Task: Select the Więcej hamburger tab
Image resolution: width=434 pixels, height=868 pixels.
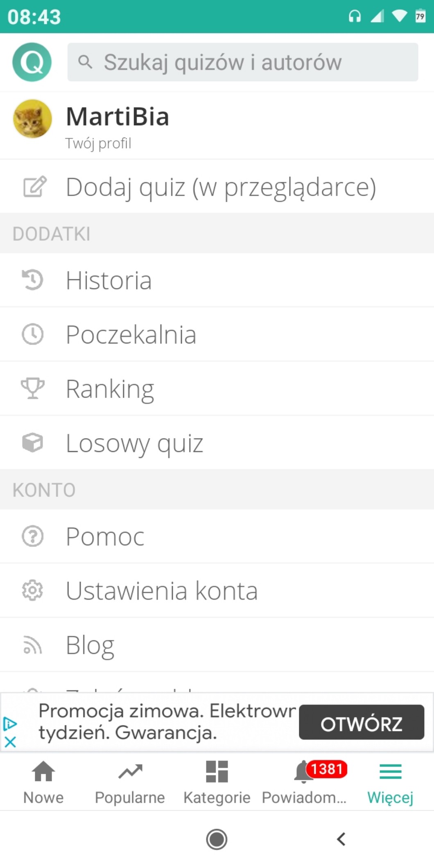Action: point(390,781)
